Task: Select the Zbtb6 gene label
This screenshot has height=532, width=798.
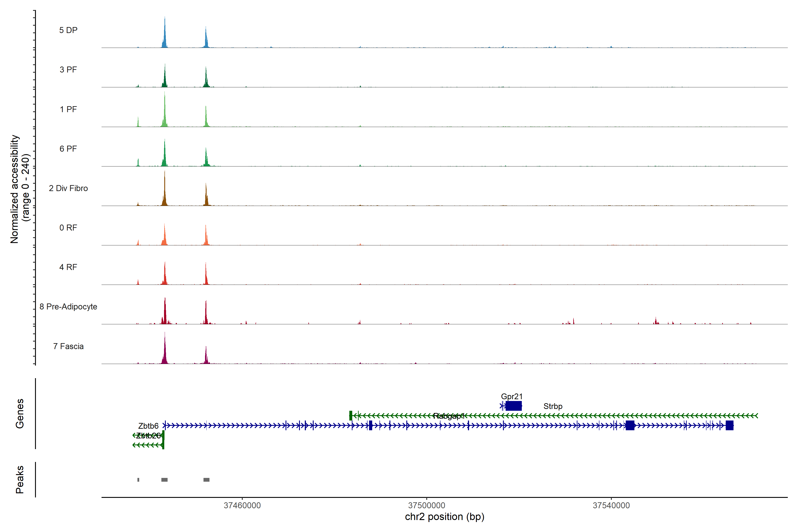Action: (x=148, y=426)
